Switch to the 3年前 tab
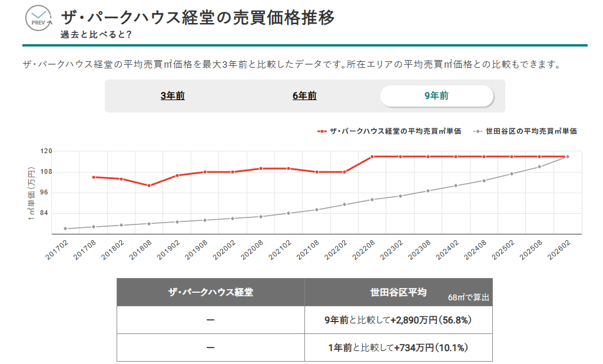 pos(173,96)
